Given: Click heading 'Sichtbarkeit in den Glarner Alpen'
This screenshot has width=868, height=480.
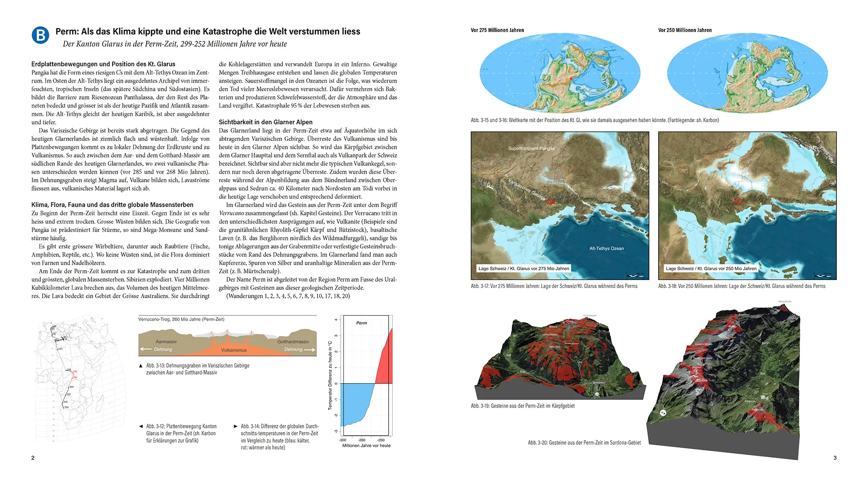Looking at the screenshot, I should 265,122.
